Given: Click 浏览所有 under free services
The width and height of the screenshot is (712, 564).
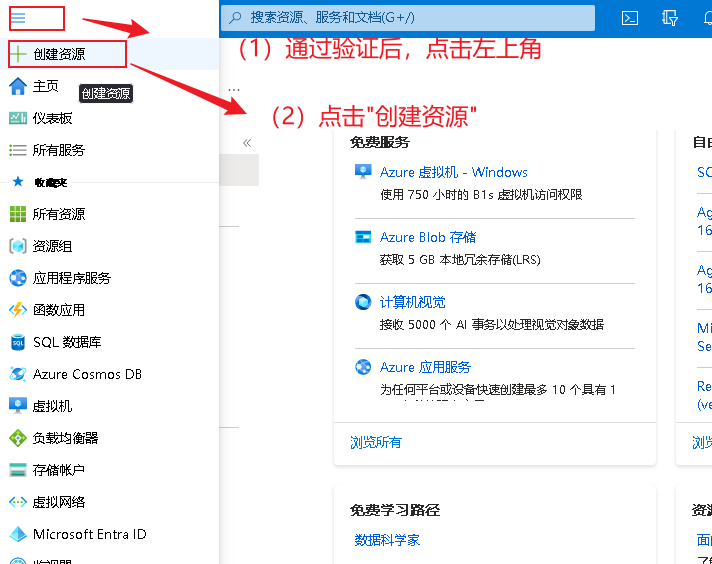Looking at the screenshot, I should click(x=376, y=442).
